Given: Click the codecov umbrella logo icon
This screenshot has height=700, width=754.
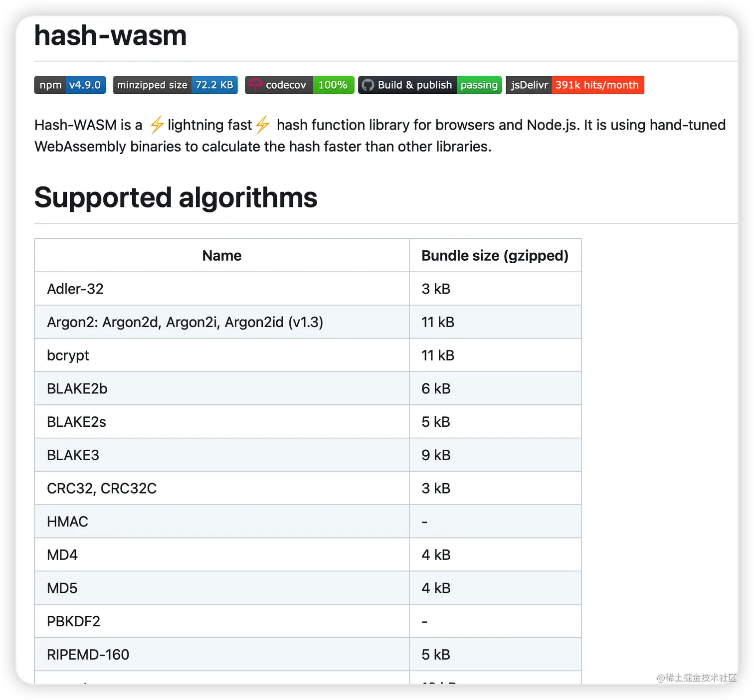Looking at the screenshot, I should point(255,85).
